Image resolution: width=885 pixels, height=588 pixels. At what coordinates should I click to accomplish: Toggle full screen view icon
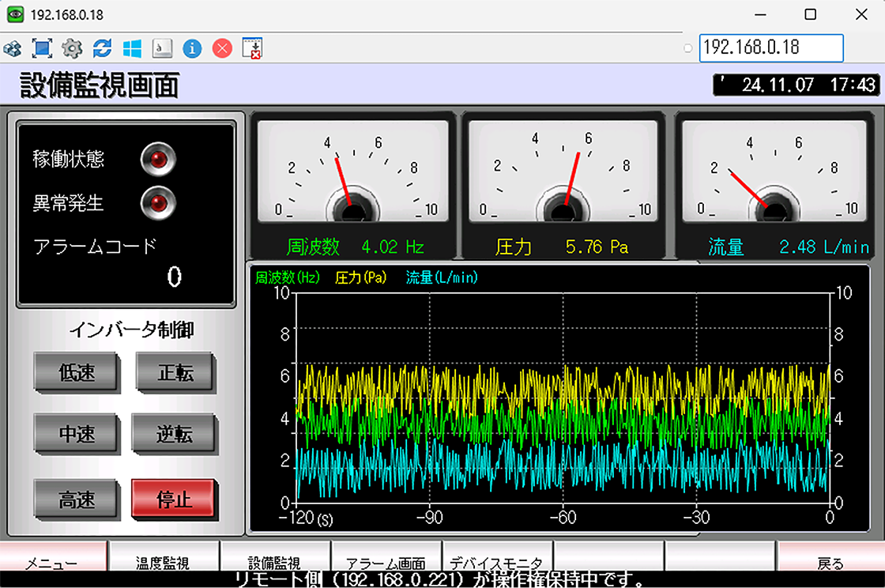(42, 49)
